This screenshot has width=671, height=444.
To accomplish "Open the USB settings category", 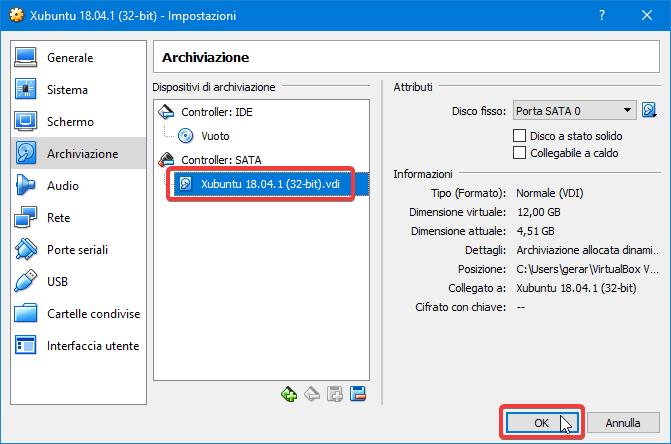I will (x=78, y=281).
